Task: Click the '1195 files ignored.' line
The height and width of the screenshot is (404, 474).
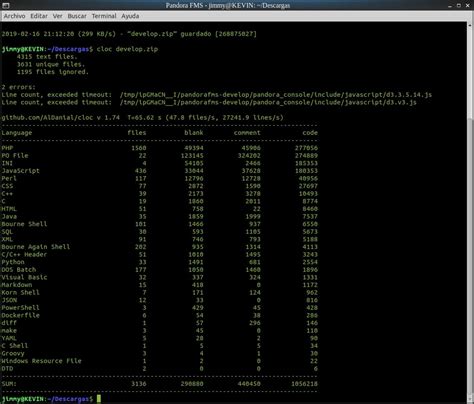Action: tap(53, 72)
